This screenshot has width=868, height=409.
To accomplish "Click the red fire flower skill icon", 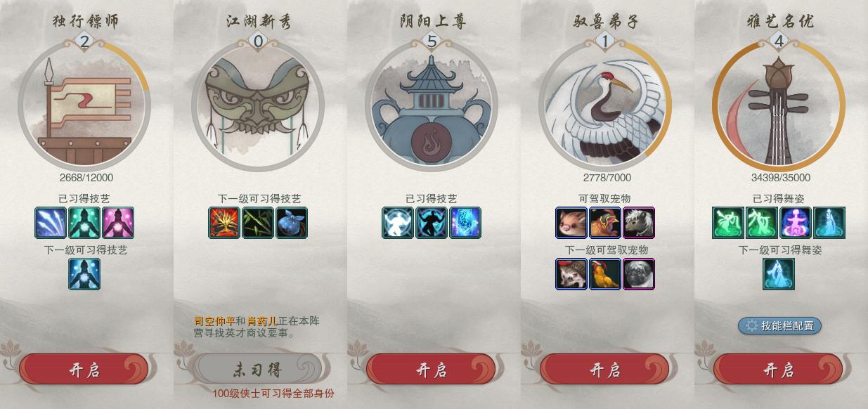I will 224,223.
